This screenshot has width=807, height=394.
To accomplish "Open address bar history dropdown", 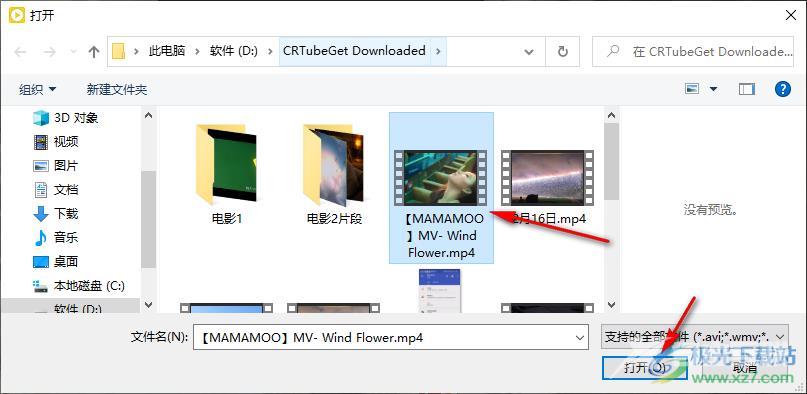I will tap(529, 51).
